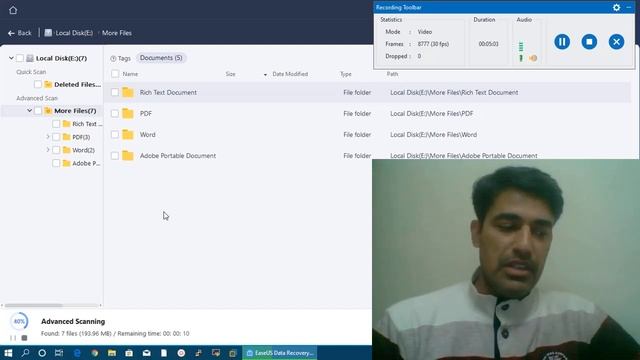Open the Mail app from taskbar
The height and width of the screenshot is (360, 640).
coord(147,353)
